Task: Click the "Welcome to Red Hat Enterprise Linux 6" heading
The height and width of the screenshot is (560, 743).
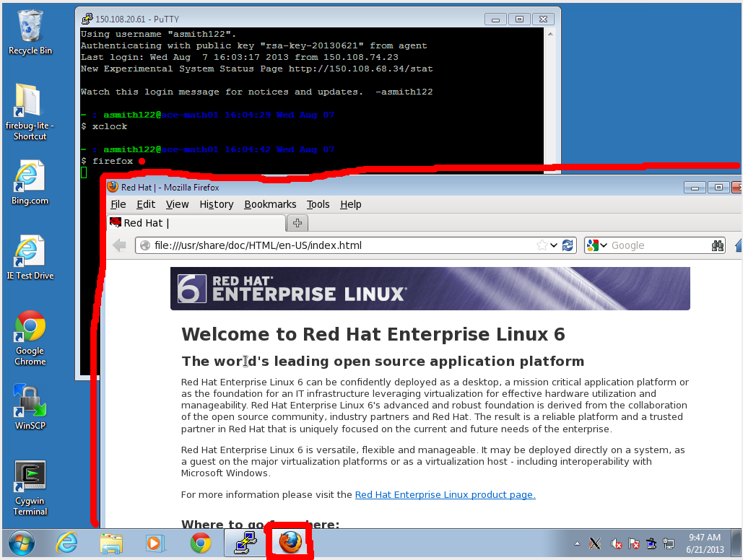Action: [373, 334]
